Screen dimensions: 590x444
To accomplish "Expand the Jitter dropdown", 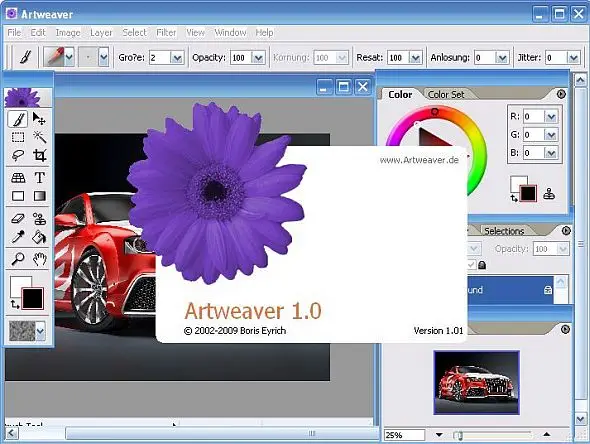I will point(573,58).
